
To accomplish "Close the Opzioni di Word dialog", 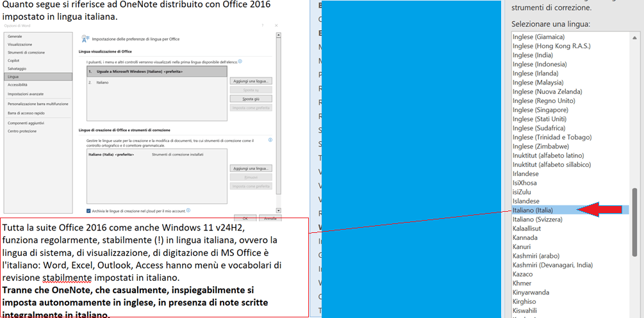I will tap(277, 26).
